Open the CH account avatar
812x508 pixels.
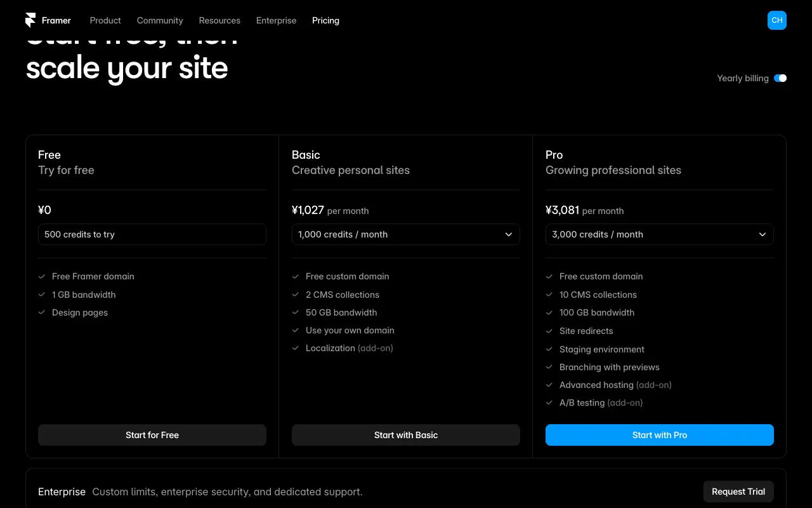click(x=777, y=20)
